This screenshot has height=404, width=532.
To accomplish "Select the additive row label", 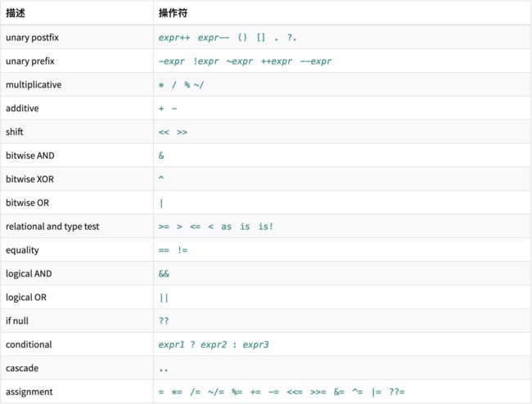I will click(x=22, y=108).
